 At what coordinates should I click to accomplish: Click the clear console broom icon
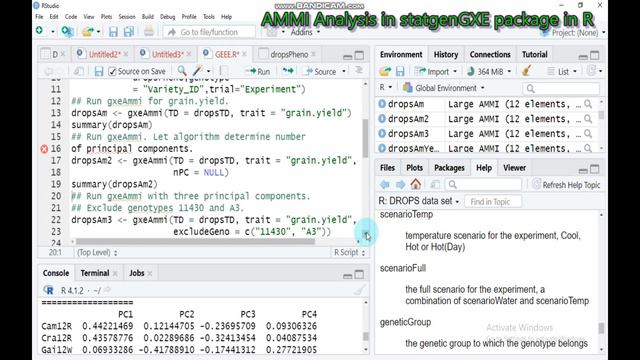pyautogui.click(x=360, y=290)
